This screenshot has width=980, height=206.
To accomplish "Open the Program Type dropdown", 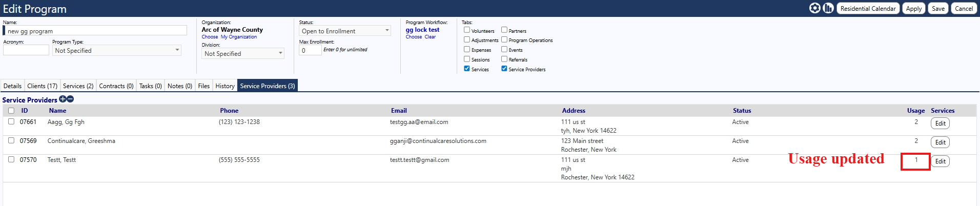I will pyautogui.click(x=117, y=50).
